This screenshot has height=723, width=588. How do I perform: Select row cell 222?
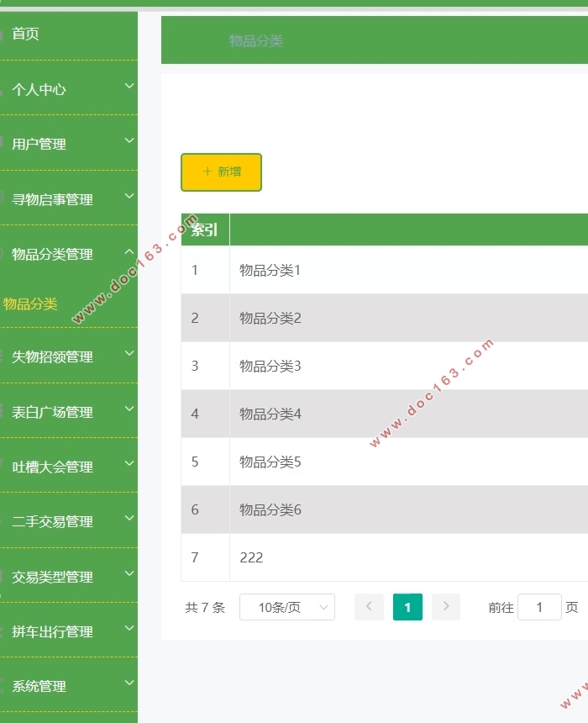251,558
